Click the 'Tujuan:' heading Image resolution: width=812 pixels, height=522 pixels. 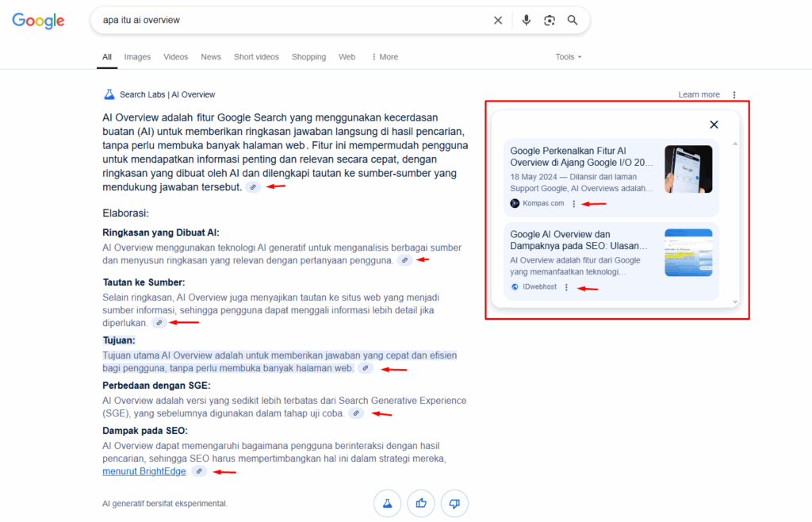tap(119, 340)
